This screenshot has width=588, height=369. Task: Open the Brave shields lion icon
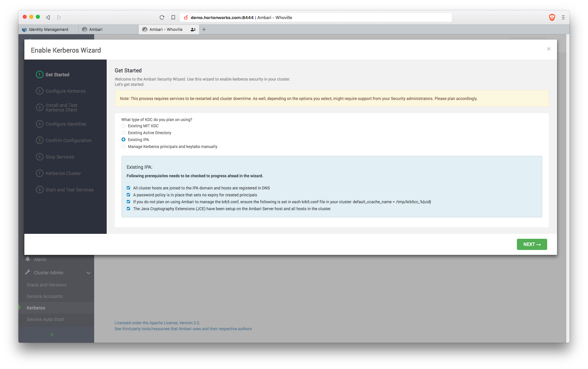552,17
